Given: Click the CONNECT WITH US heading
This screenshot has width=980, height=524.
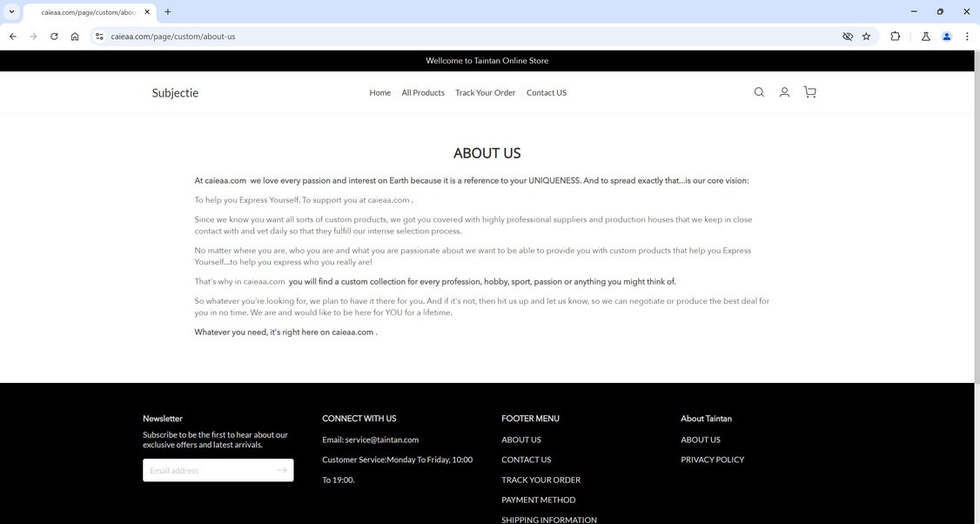Looking at the screenshot, I should tap(359, 419).
